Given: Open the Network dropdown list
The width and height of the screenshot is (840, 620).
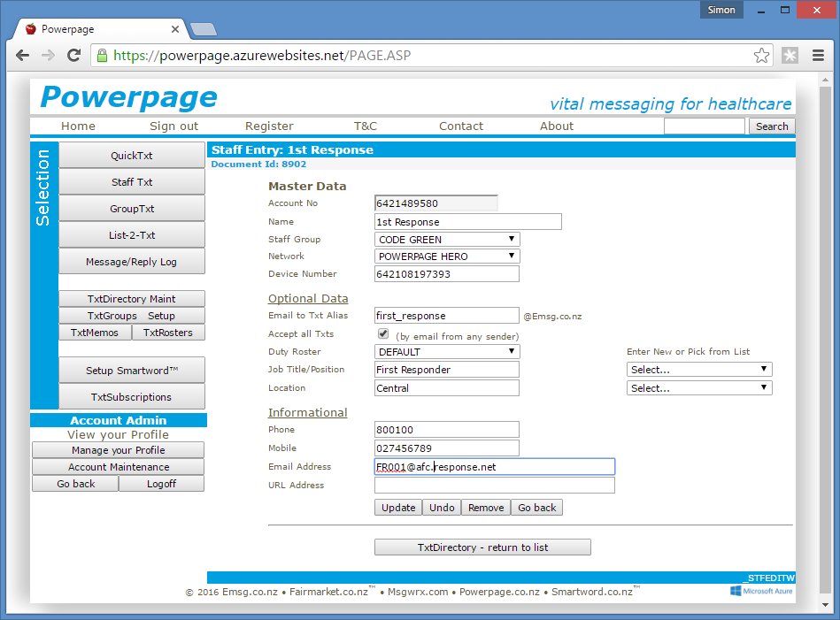Looking at the screenshot, I should pyautogui.click(x=447, y=256).
